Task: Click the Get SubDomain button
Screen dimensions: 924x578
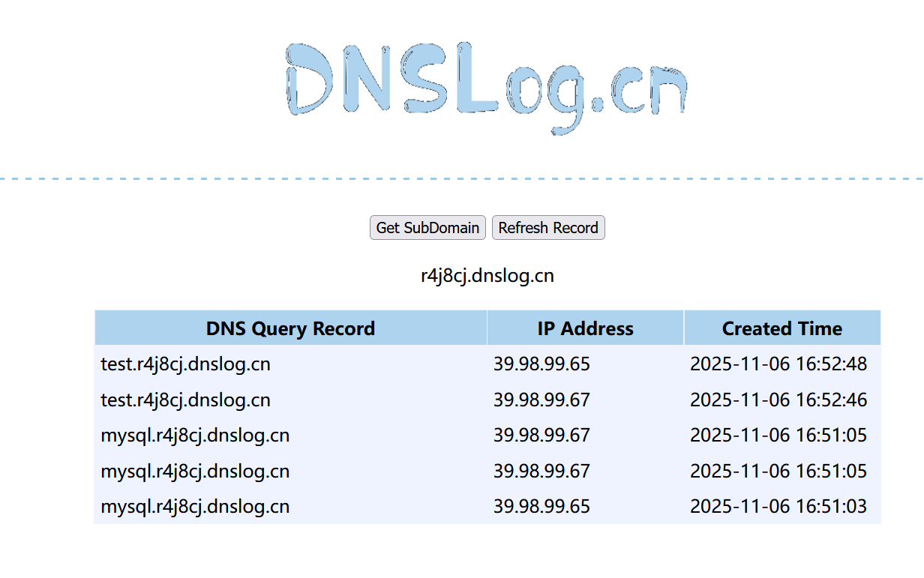Action: point(427,228)
